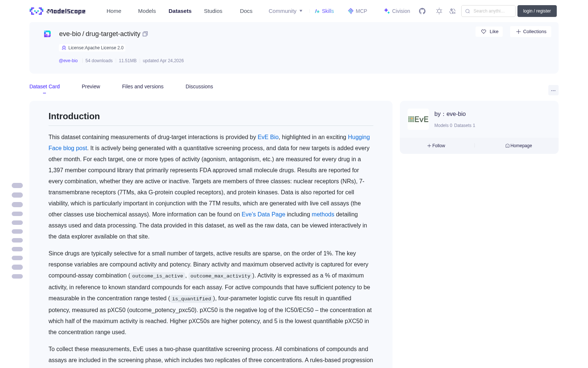Follow the eve-bio organization
Viewport: 588px width, 368px height.
[x=436, y=146]
